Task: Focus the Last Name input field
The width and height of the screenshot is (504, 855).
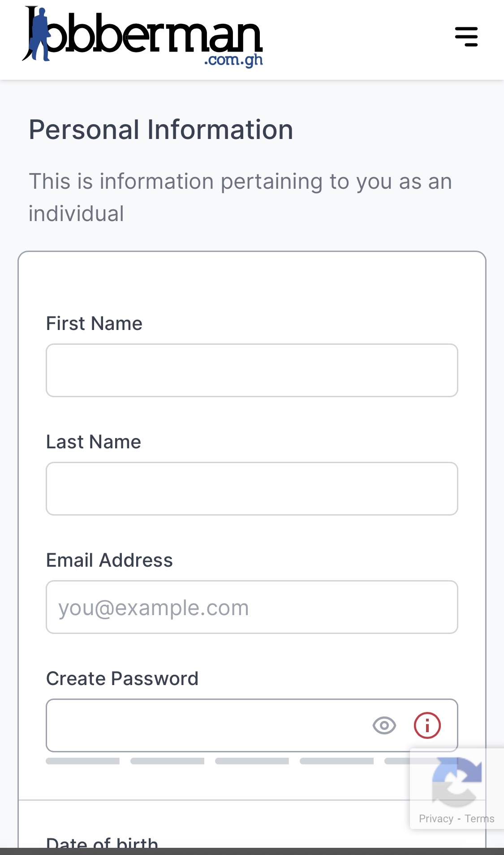Action: click(x=252, y=489)
